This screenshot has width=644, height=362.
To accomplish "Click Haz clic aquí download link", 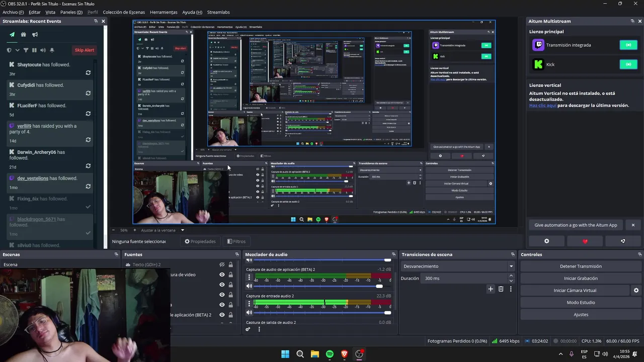I will coord(543,106).
